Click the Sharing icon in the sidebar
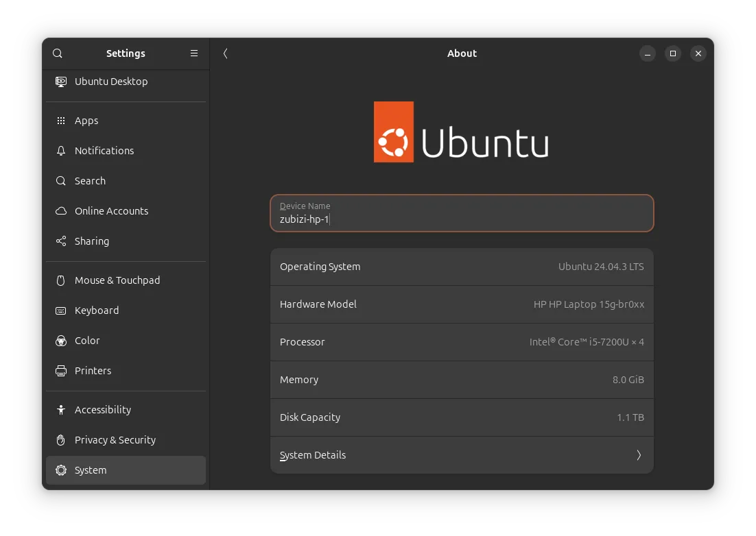 (61, 241)
